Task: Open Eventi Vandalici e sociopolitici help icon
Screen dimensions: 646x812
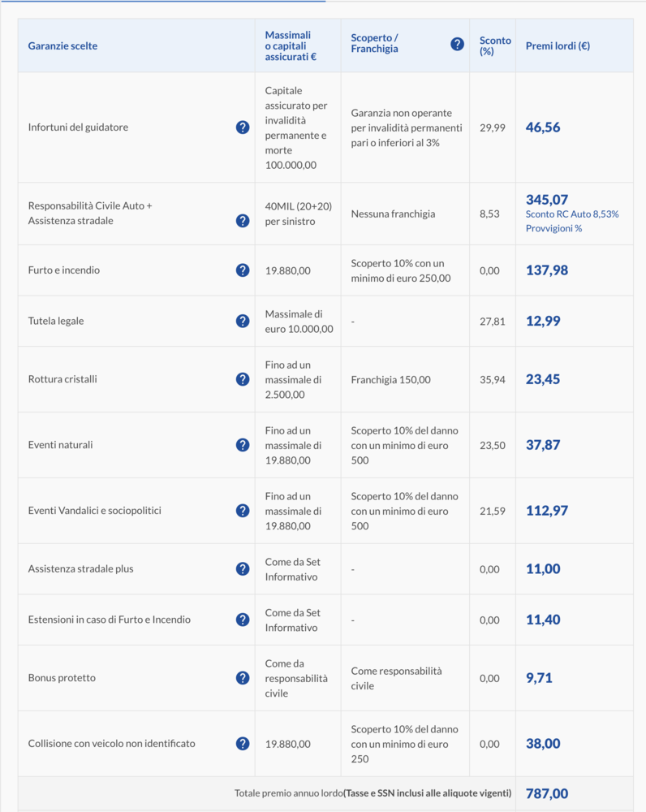Action: pyautogui.click(x=242, y=511)
